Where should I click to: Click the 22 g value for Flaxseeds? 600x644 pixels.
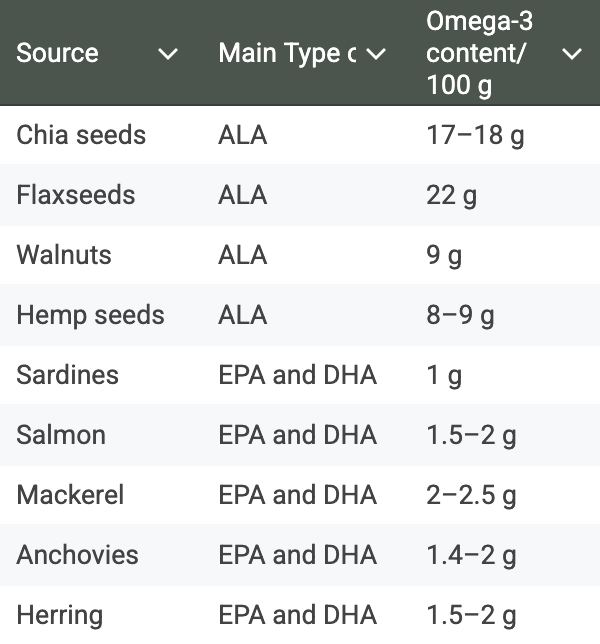click(451, 196)
